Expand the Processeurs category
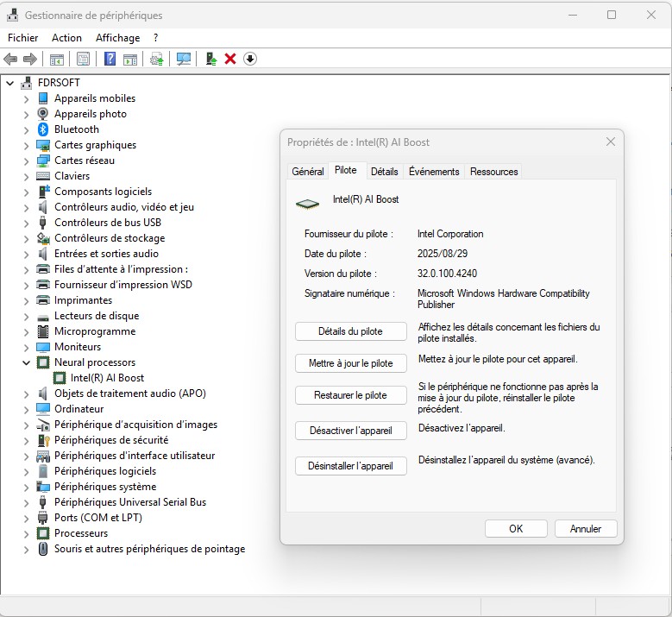The width and height of the screenshot is (672, 617). click(26, 533)
